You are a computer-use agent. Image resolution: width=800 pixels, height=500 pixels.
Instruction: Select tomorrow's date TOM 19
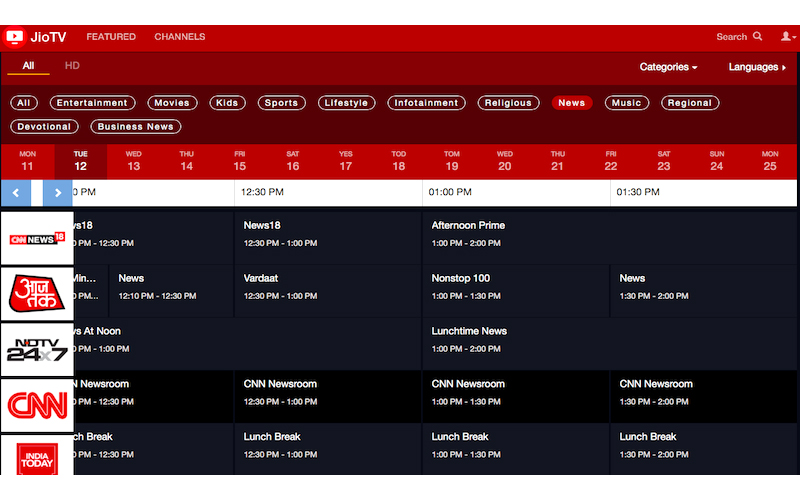click(452, 161)
